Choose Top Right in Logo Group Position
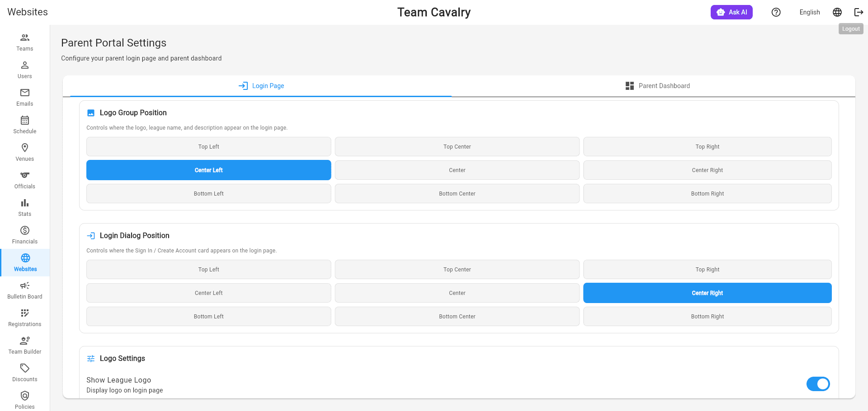 pyautogui.click(x=708, y=147)
